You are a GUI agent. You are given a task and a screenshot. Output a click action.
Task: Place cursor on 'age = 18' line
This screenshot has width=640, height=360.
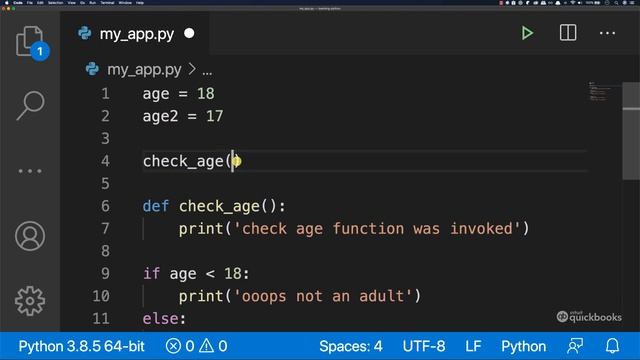[x=178, y=94]
